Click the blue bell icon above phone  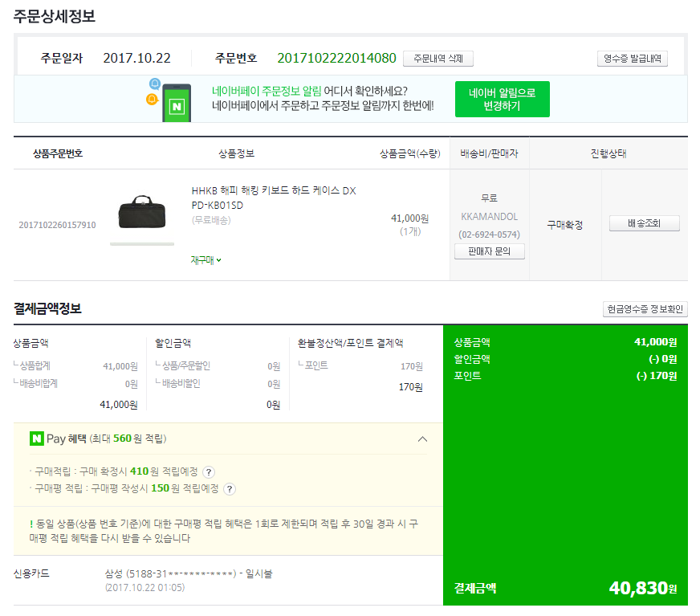(155, 84)
